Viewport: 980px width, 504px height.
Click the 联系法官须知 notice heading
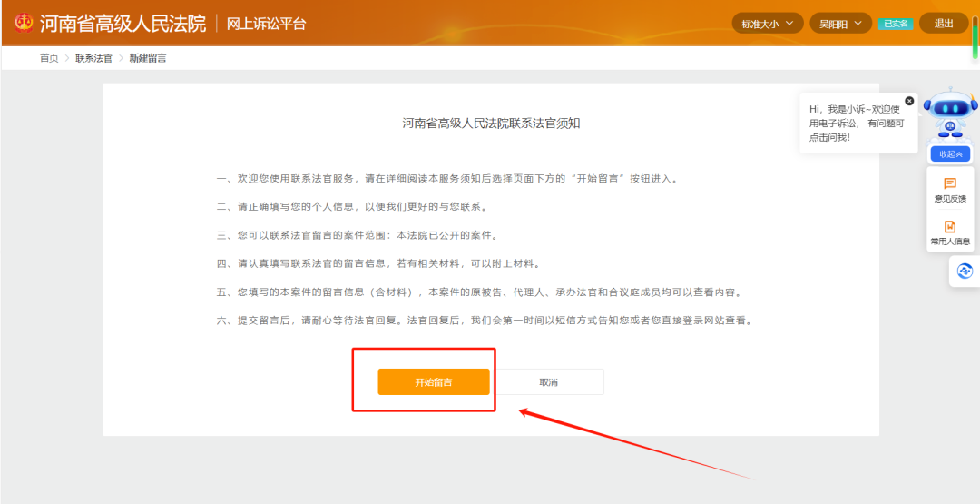[491, 124]
